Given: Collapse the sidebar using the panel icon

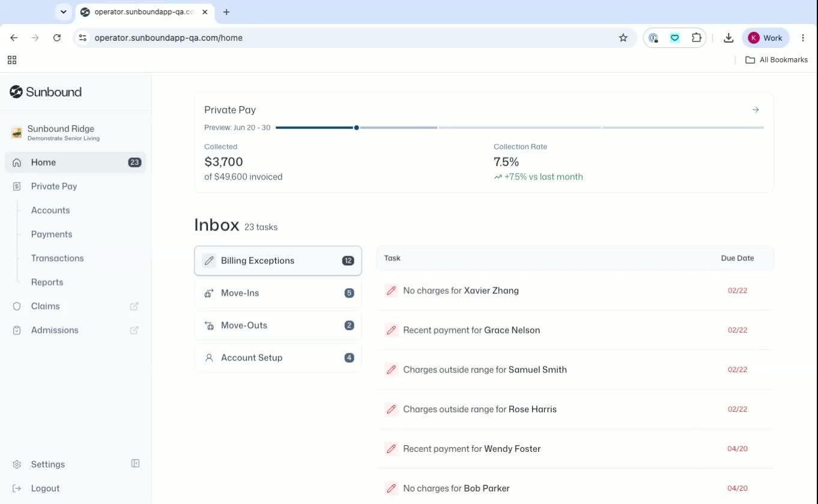Looking at the screenshot, I should click(135, 464).
